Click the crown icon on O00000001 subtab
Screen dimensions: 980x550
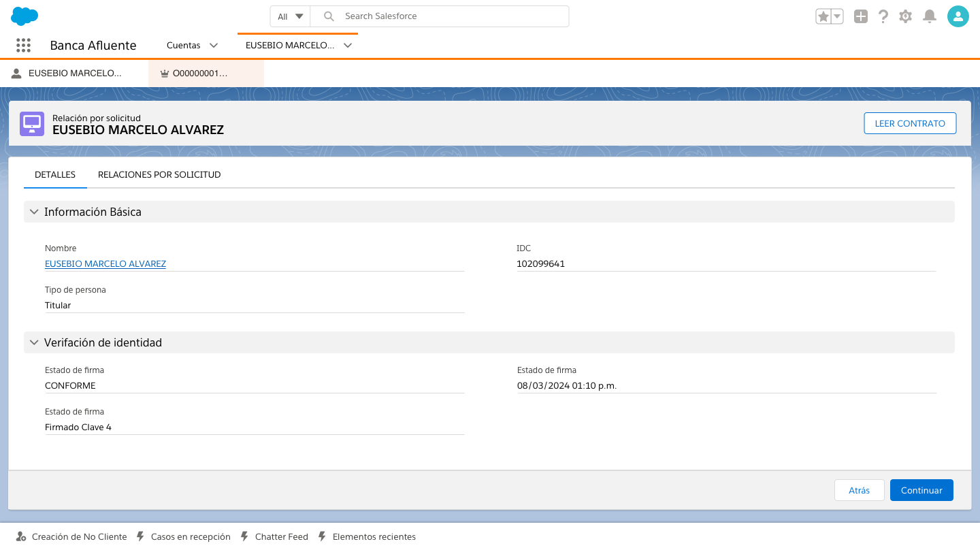point(165,74)
